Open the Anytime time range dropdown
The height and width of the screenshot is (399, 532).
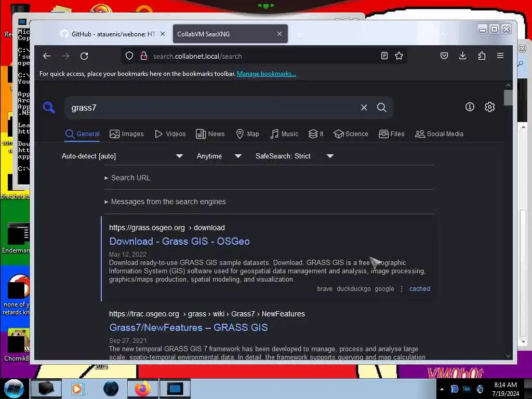point(219,156)
